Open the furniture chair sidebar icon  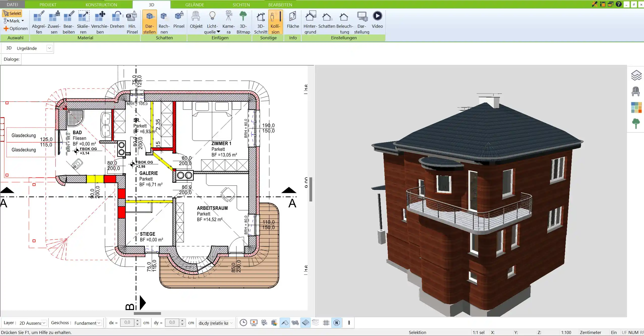point(636,91)
